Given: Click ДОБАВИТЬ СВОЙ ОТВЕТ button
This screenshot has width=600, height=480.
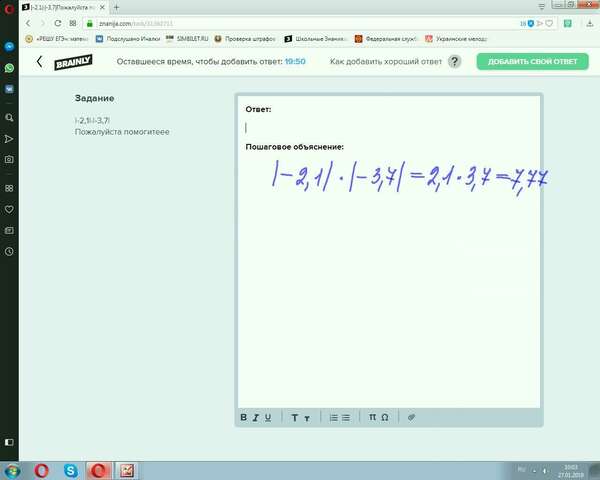Looking at the screenshot, I should tap(532, 61).
